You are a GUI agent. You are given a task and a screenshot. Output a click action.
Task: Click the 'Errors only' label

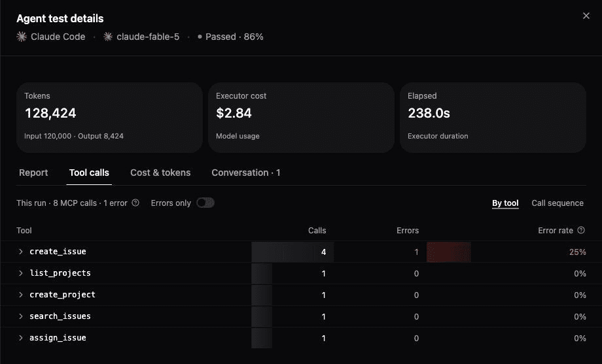(171, 203)
